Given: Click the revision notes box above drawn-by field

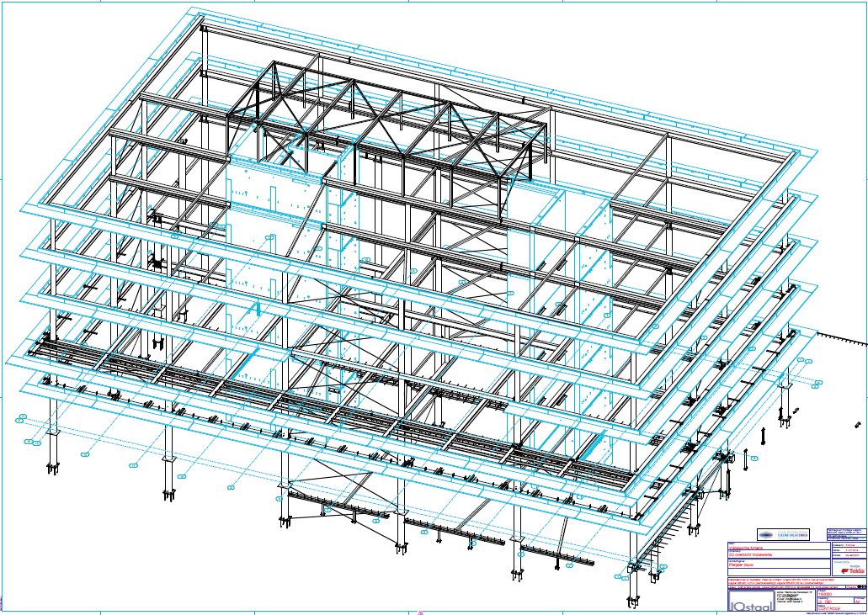Looking at the screenshot, I should pos(846,533).
